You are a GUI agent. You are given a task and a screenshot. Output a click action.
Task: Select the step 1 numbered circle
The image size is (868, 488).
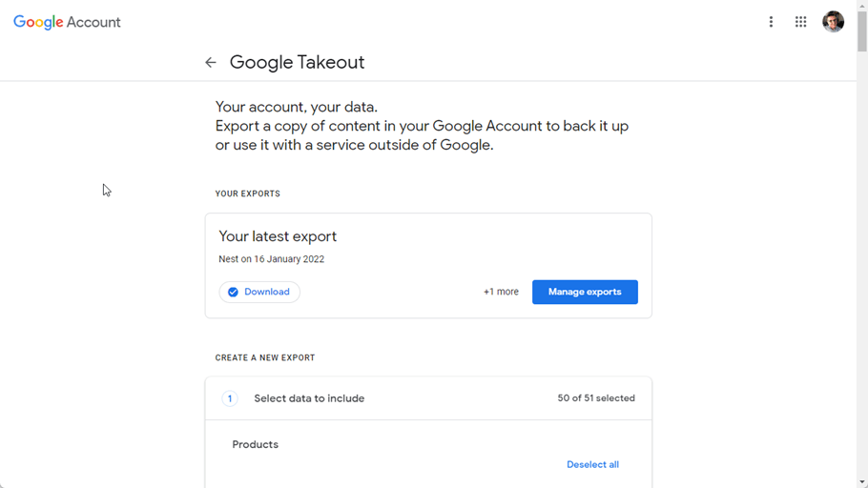pos(230,398)
